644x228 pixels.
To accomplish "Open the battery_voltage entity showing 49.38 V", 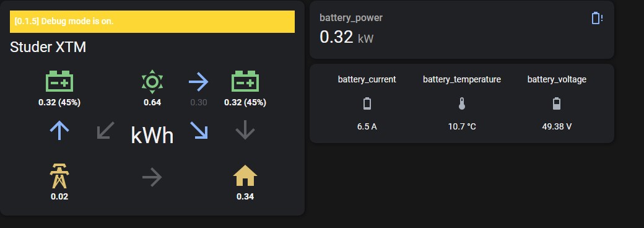I will click(557, 103).
